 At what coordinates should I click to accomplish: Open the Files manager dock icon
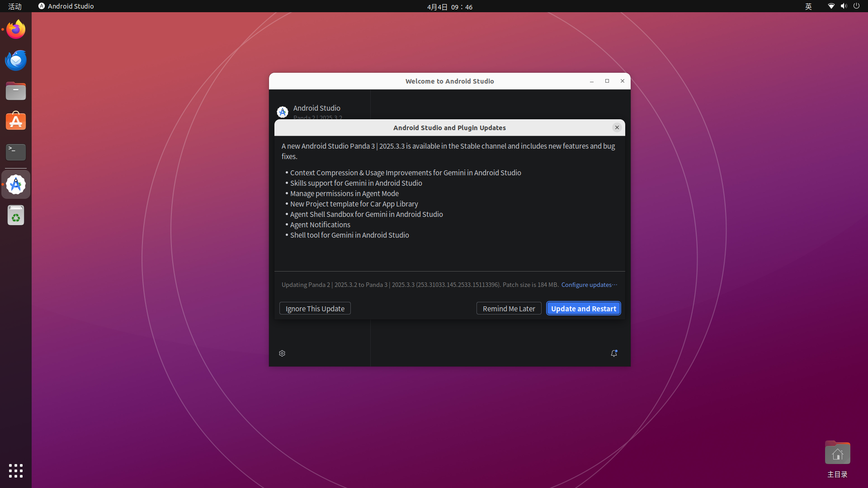pos(16,91)
